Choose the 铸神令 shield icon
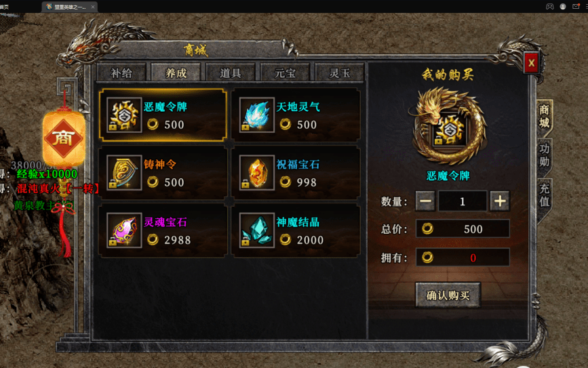 pos(124,172)
